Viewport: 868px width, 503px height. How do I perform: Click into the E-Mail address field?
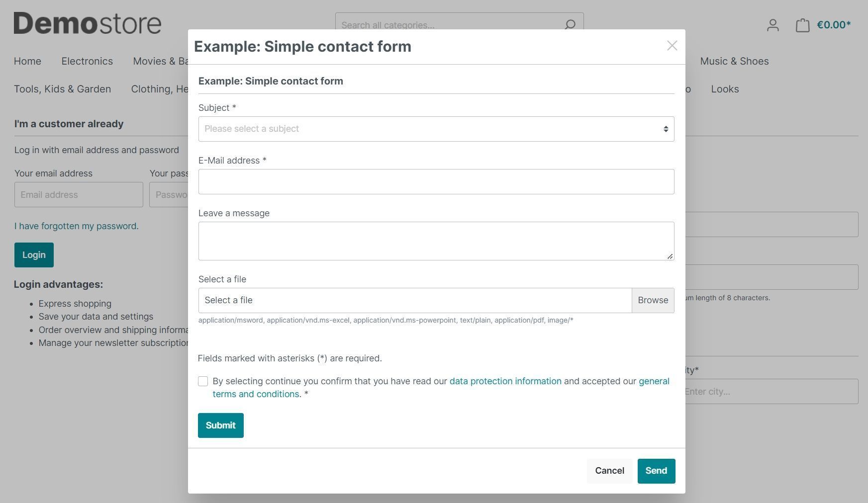436,182
